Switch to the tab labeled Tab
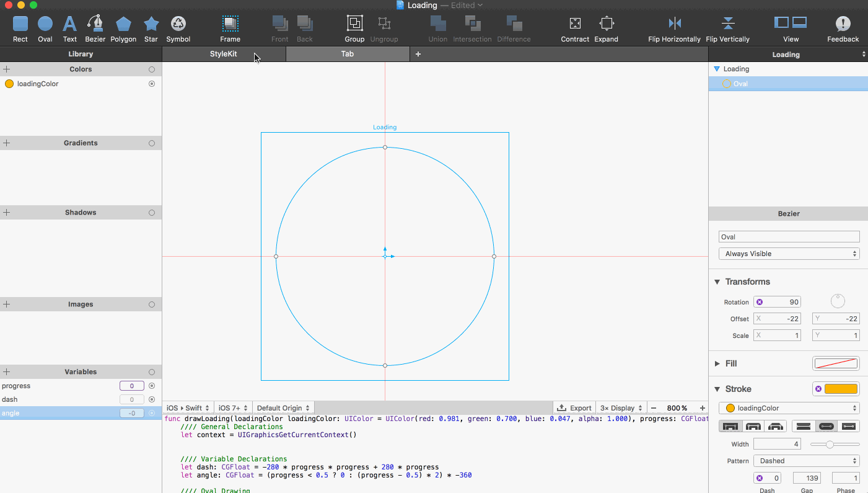Image resolution: width=868 pixels, height=493 pixels. pos(347,54)
